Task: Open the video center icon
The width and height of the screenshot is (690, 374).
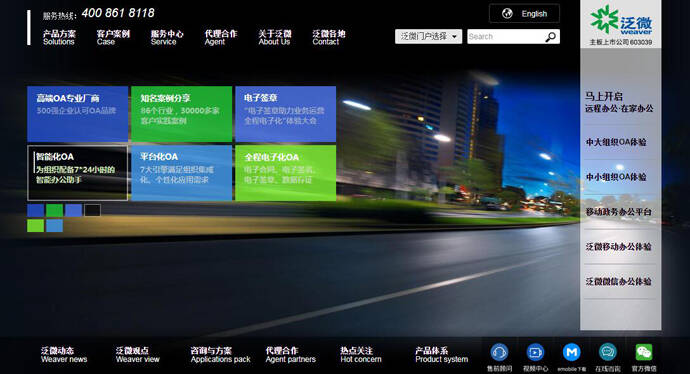Action: (x=535, y=352)
